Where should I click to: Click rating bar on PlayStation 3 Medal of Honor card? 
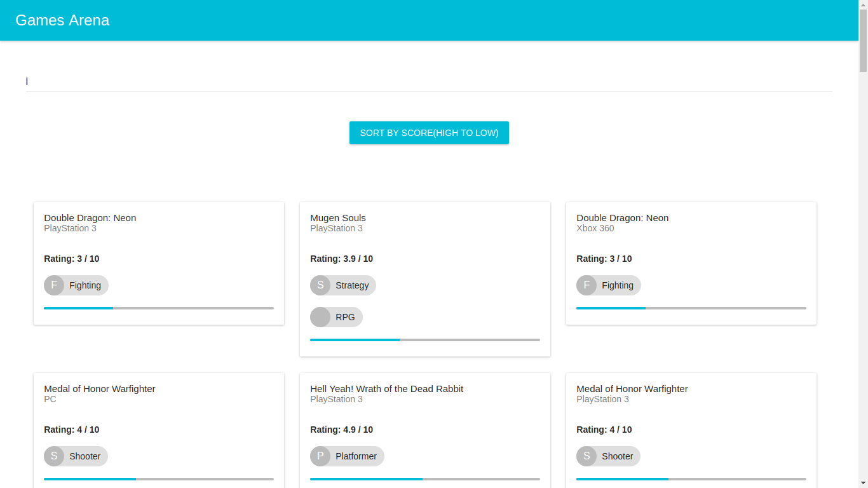691,479
